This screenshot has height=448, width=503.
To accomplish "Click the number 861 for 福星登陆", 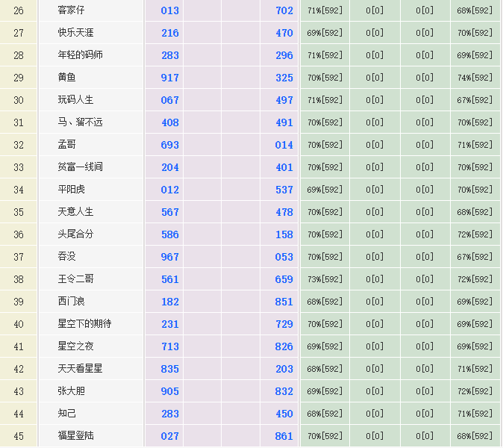I will pyautogui.click(x=284, y=436).
